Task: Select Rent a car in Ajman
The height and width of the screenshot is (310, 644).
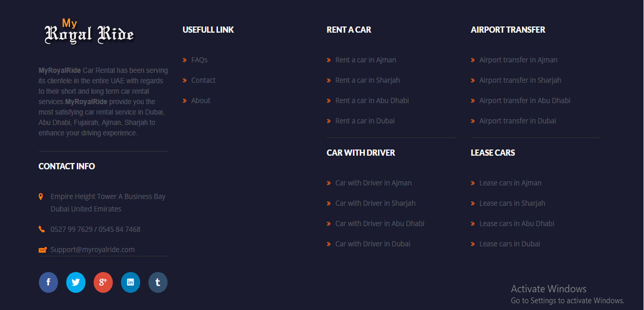Action: [365, 60]
